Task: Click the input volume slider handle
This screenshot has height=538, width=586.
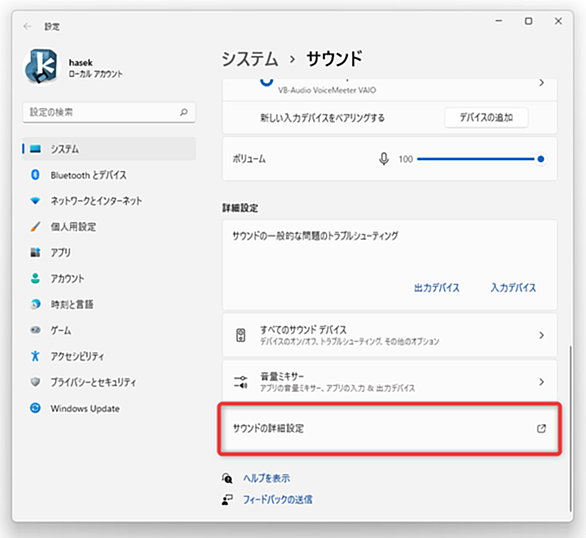Action: [540, 159]
